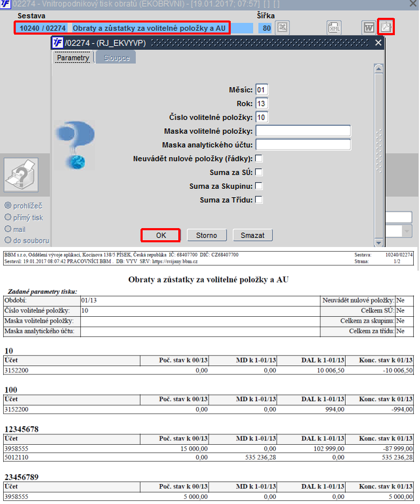This screenshot has height=504, width=420.
Task: Export report to Excel icon
Action: coord(283,28)
